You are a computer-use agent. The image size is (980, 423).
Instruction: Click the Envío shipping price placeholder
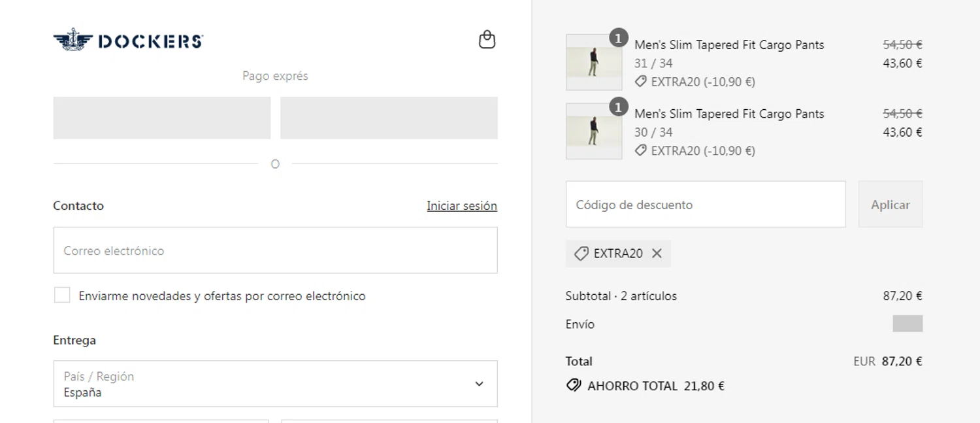(907, 324)
